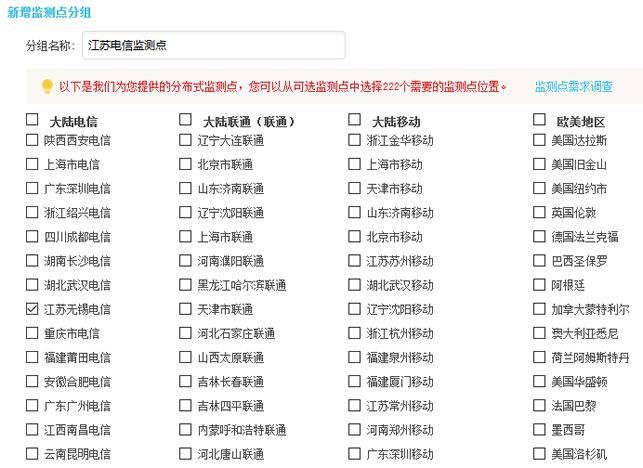The height and width of the screenshot is (468, 643).
Task: Toggle the 大陆电信 select-all checkbox
Action: tap(33, 120)
